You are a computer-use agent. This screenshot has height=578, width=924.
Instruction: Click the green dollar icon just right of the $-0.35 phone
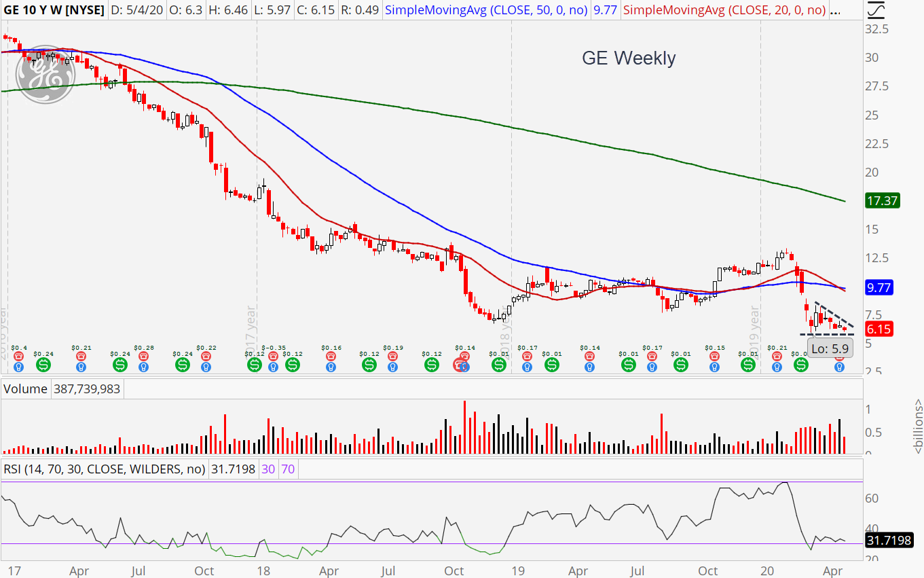[292, 365]
